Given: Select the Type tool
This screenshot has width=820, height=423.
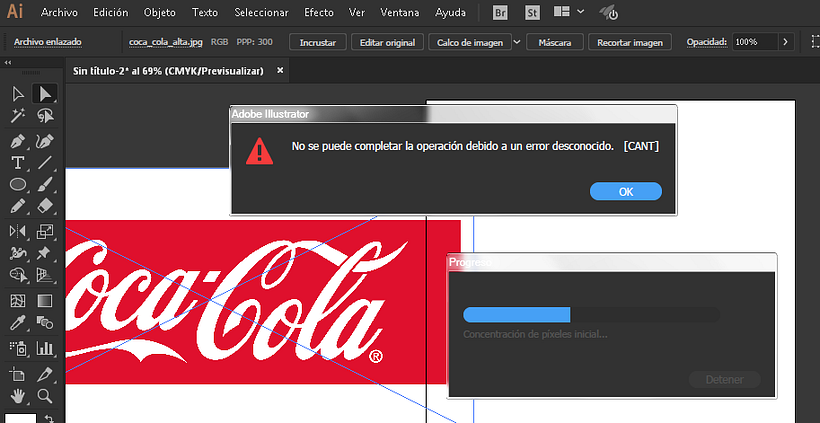Looking at the screenshot, I should click(18, 163).
